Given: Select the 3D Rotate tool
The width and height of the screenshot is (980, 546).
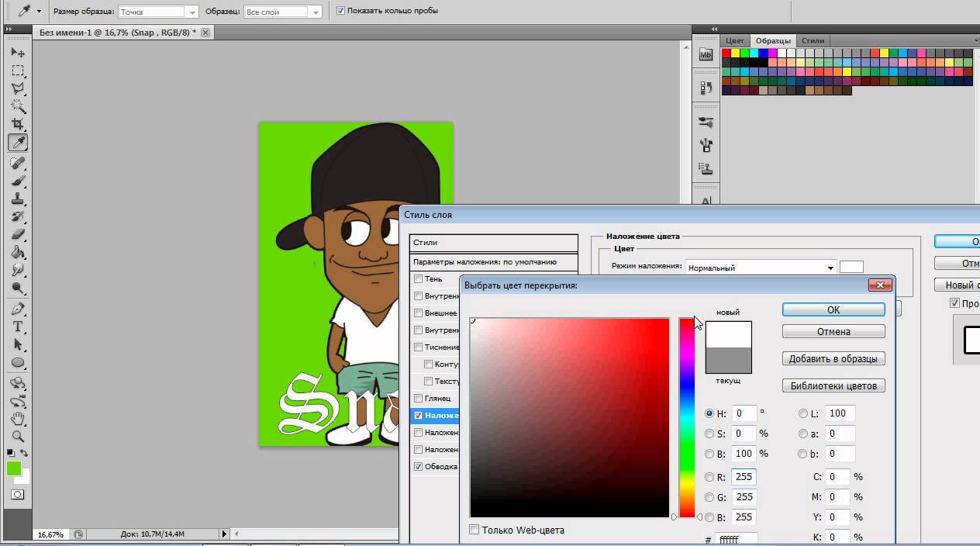Looking at the screenshot, I should [x=18, y=383].
